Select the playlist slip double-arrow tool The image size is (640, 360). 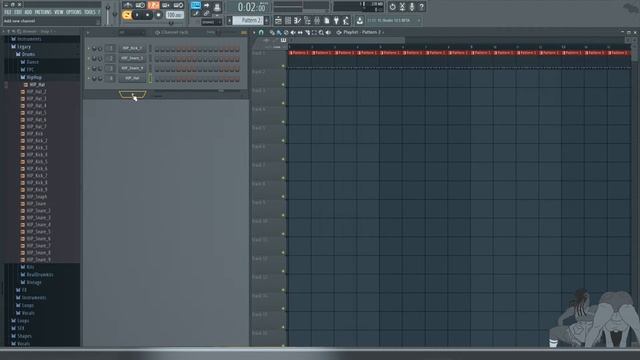point(300,32)
